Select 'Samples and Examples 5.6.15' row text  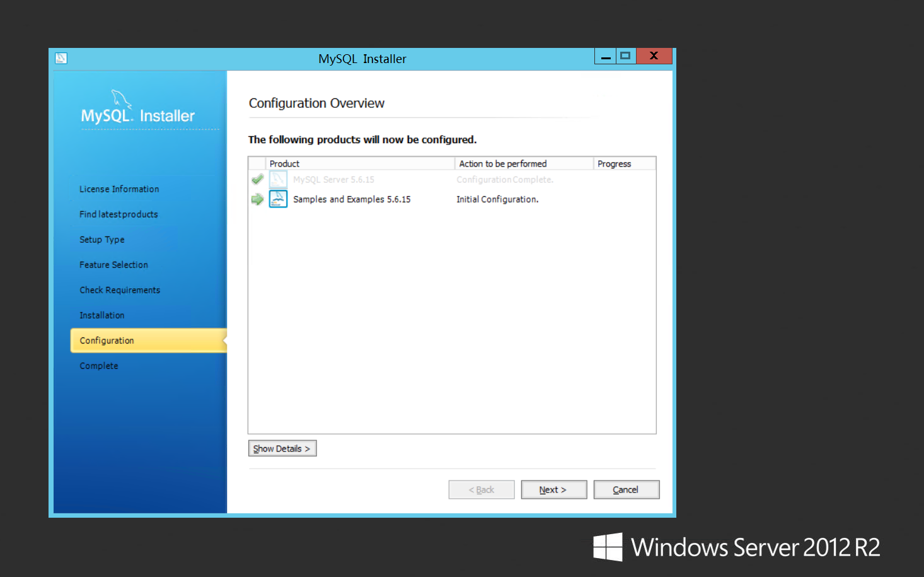(x=352, y=199)
